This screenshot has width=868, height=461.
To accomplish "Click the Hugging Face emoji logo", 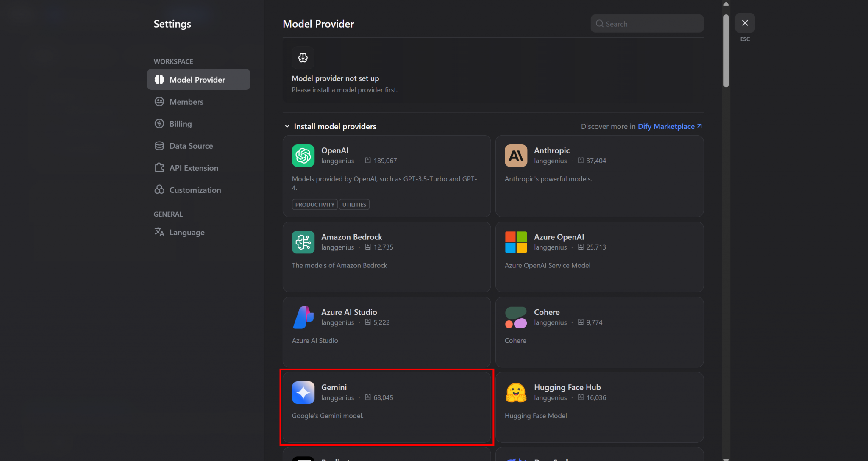I will click(516, 392).
